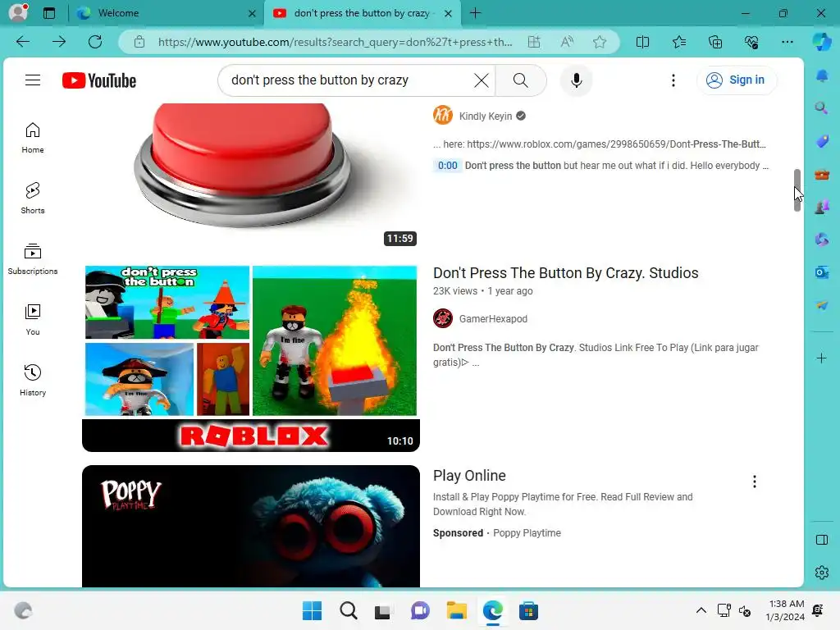Open Edge sidebar settings gear
This screenshot has width=840, height=630.
click(x=822, y=573)
